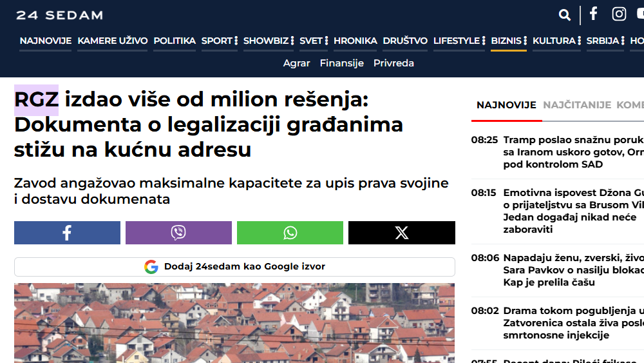644x363 pixels.
Task: Select the Privreda subcategory
Action: [x=393, y=63]
